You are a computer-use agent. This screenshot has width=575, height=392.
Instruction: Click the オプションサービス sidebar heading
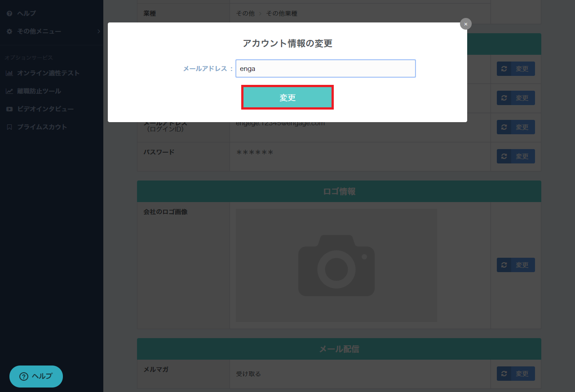coord(29,58)
